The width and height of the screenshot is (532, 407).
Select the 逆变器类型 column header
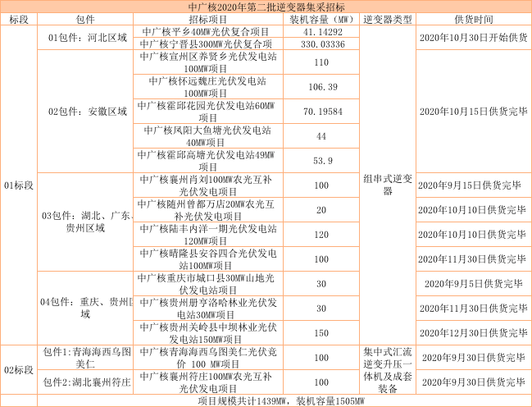[388, 20]
